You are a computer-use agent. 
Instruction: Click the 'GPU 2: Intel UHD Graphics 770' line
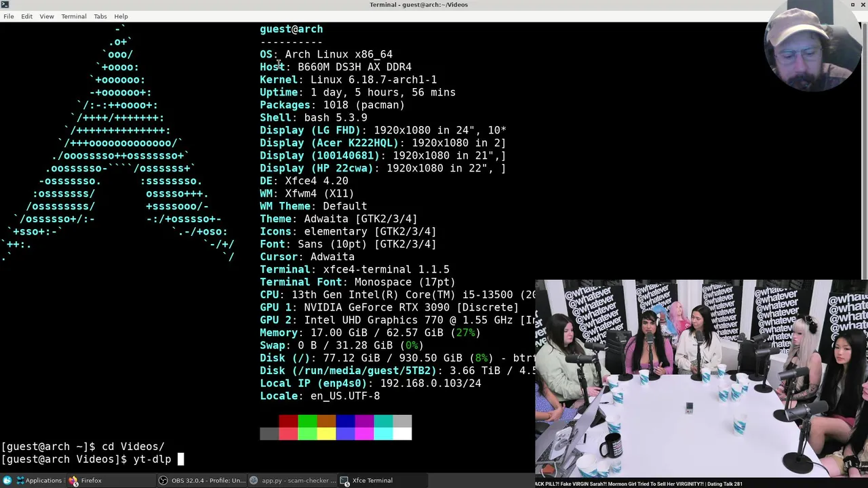[397, 320]
